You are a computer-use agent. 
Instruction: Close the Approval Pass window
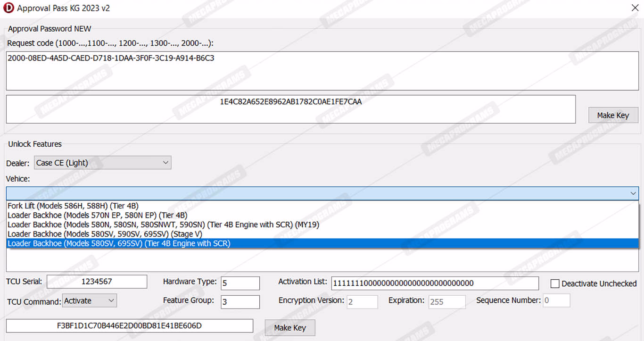pyautogui.click(x=635, y=8)
